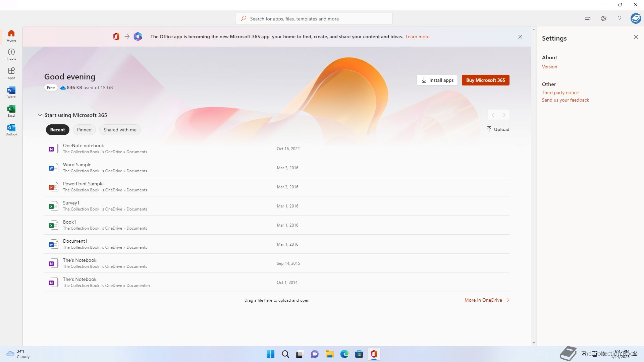This screenshot has height=362, width=644.
Task: Click the Document1 Word file icon
Action: tap(53, 244)
